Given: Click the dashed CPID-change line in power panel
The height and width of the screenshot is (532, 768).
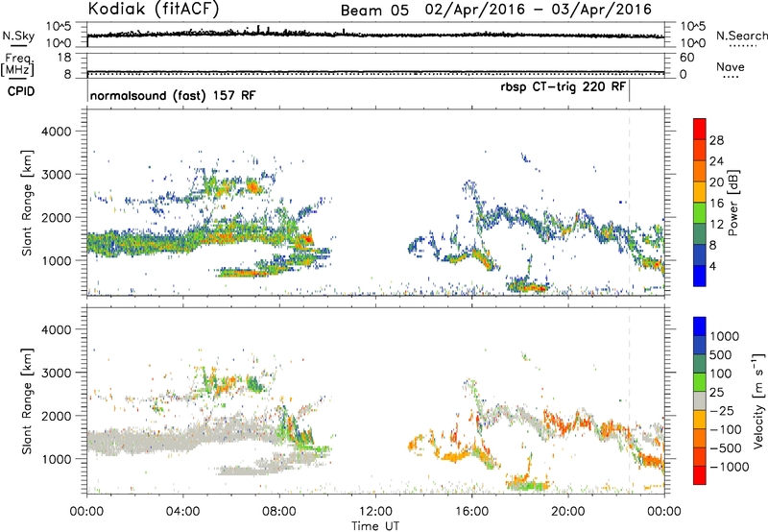Looking at the screenshot, I should [x=630, y=203].
